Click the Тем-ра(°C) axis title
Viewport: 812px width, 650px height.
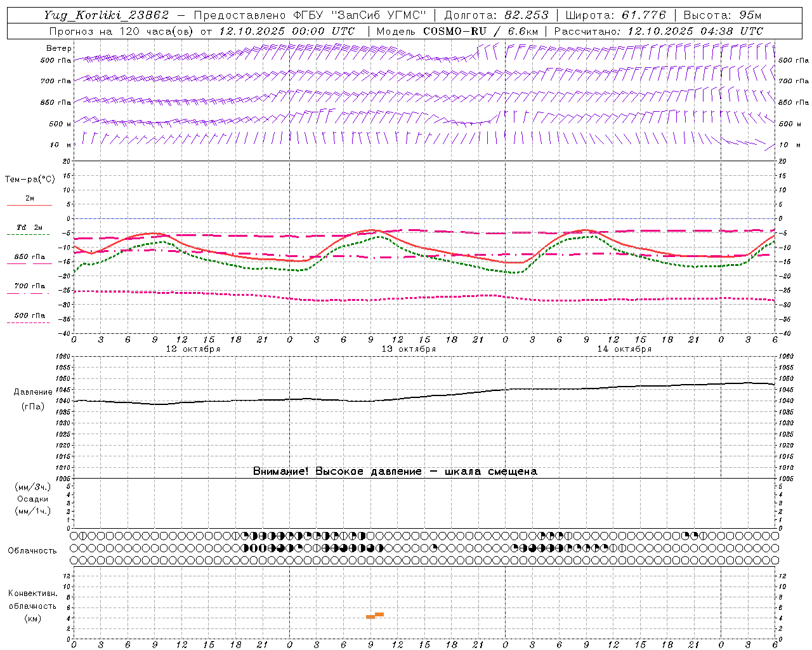point(30,180)
